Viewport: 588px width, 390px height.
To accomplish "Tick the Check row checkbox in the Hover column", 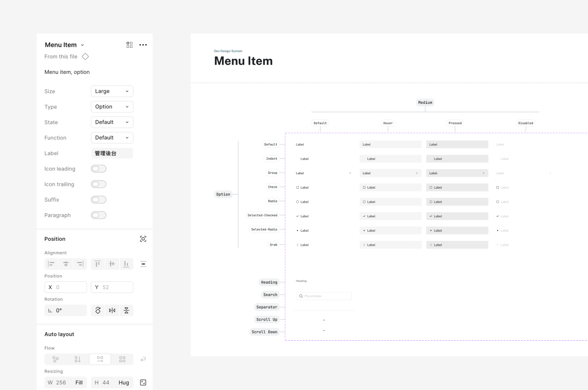I will [x=364, y=187].
